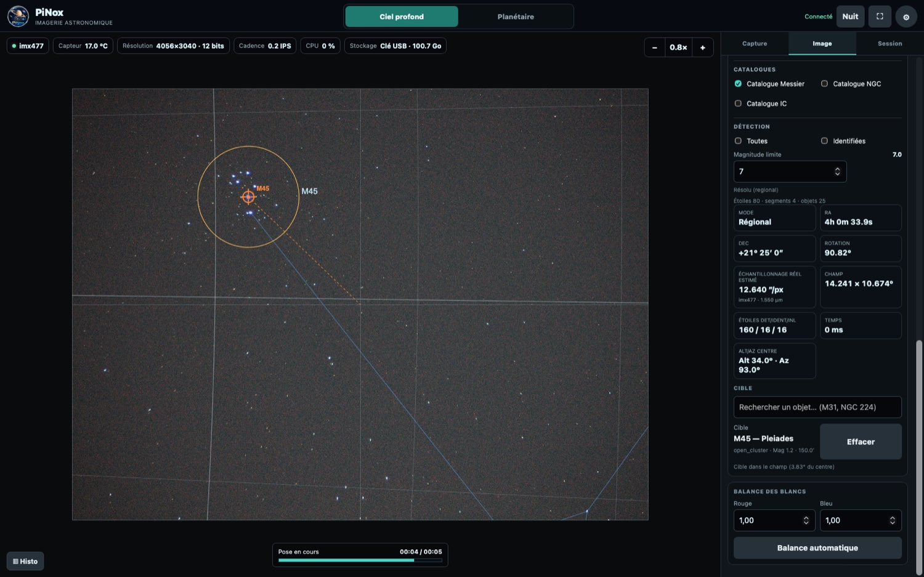The image size is (924, 577).
Task: Adjust the Bleu white balance stepper
Action: (892, 520)
